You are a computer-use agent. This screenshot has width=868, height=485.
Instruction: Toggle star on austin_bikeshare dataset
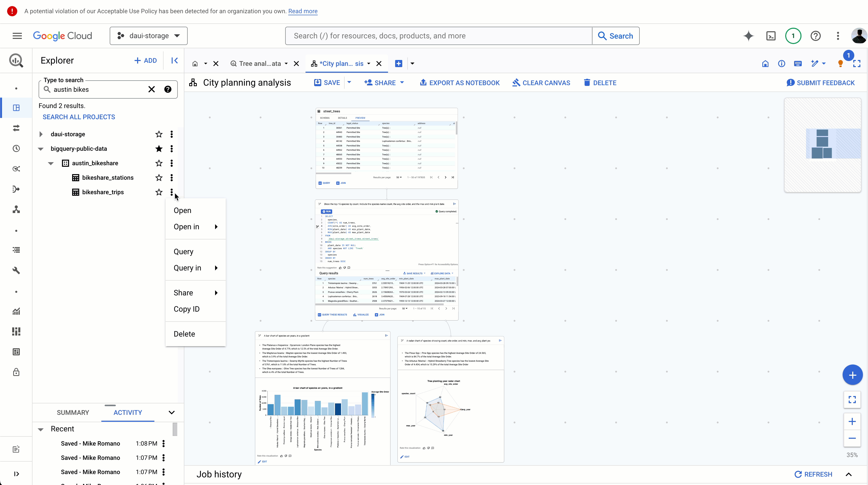point(158,163)
